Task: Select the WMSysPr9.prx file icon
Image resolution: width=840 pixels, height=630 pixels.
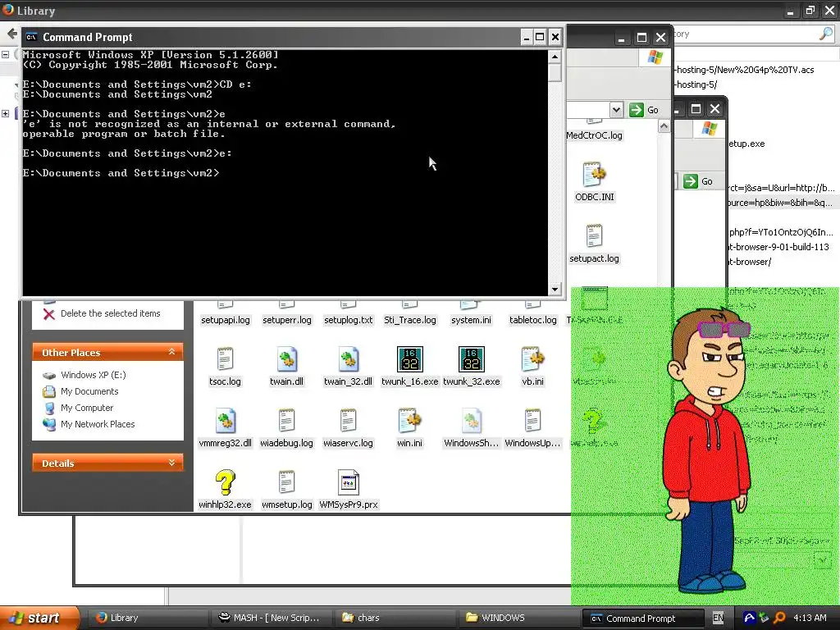Action: pyautogui.click(x=348, y=482)
